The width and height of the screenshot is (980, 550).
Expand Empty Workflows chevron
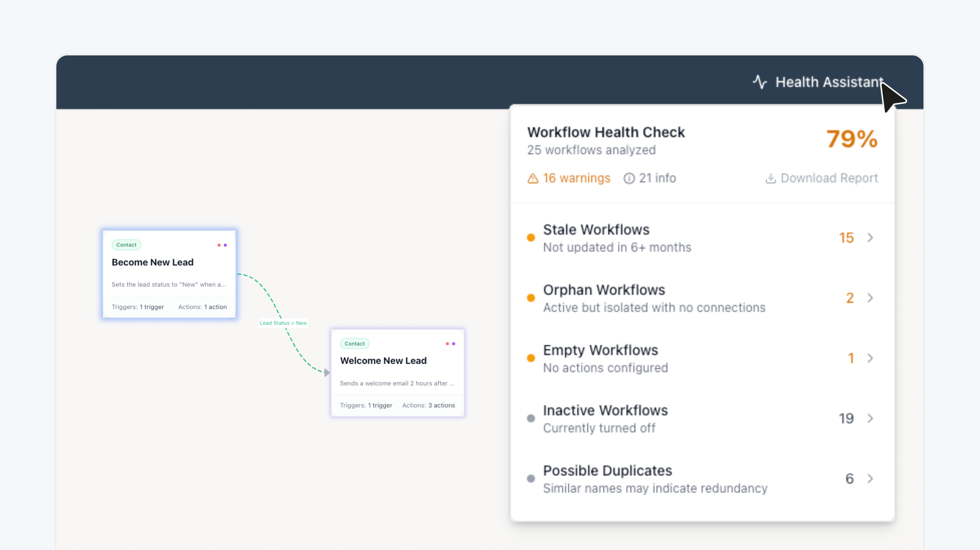pos(871,358)
